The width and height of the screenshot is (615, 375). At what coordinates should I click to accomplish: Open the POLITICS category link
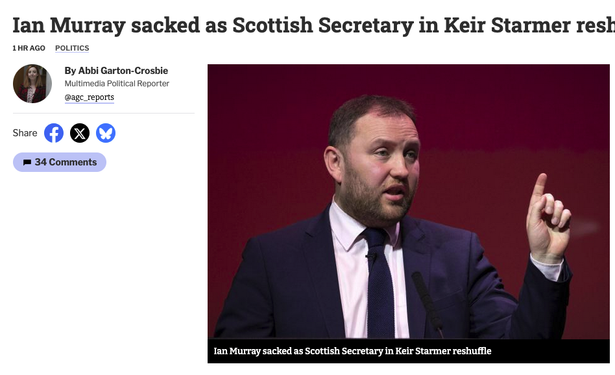pyautogui.click(x=72, y=48)
